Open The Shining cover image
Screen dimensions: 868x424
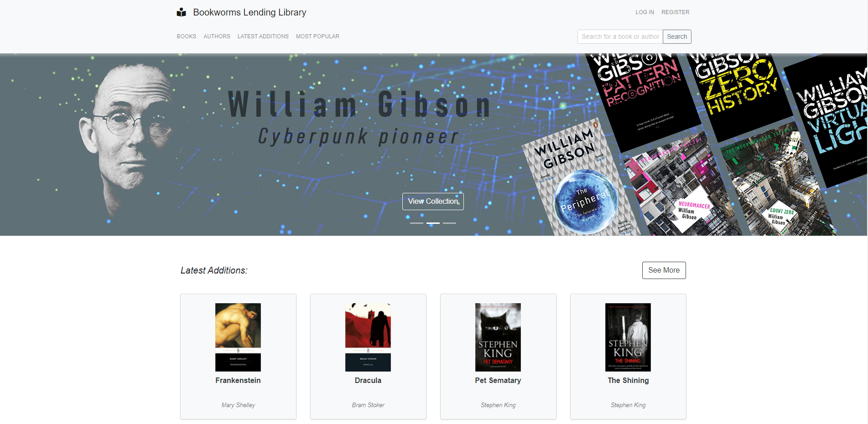pyautogui.click(x=628, y=337)
